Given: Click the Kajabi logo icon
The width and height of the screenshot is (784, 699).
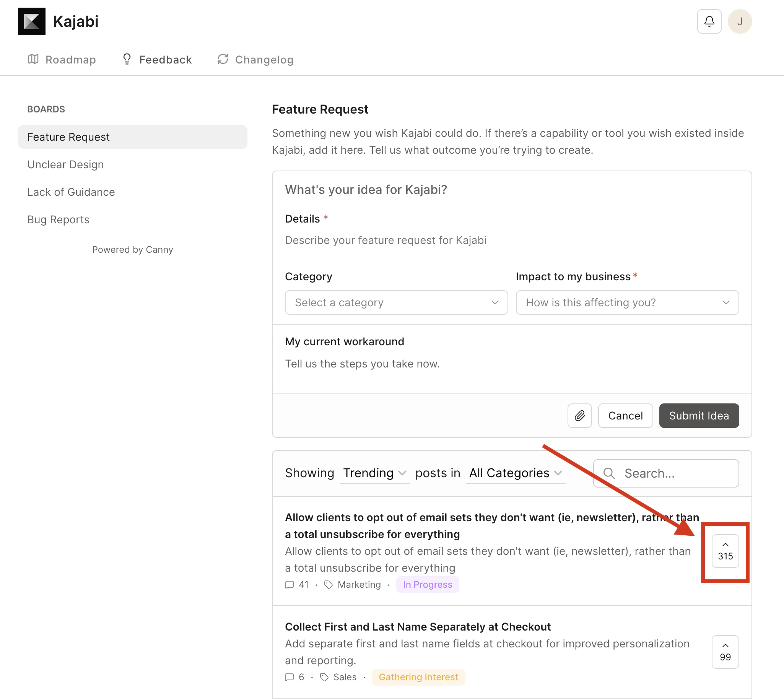Looking at the screenshot, I should 31,21.
